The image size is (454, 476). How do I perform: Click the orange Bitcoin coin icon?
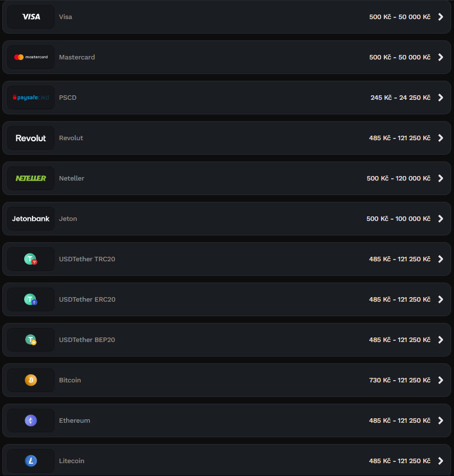coord(31,380)
